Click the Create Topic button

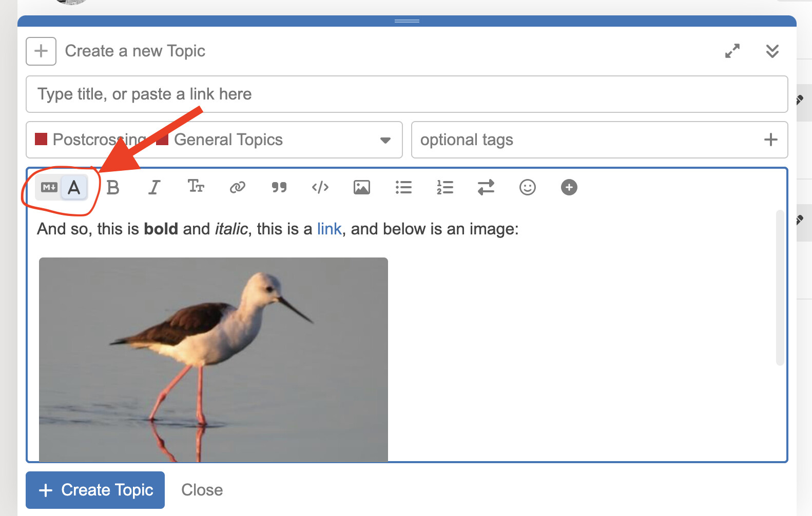coord(95,490)
